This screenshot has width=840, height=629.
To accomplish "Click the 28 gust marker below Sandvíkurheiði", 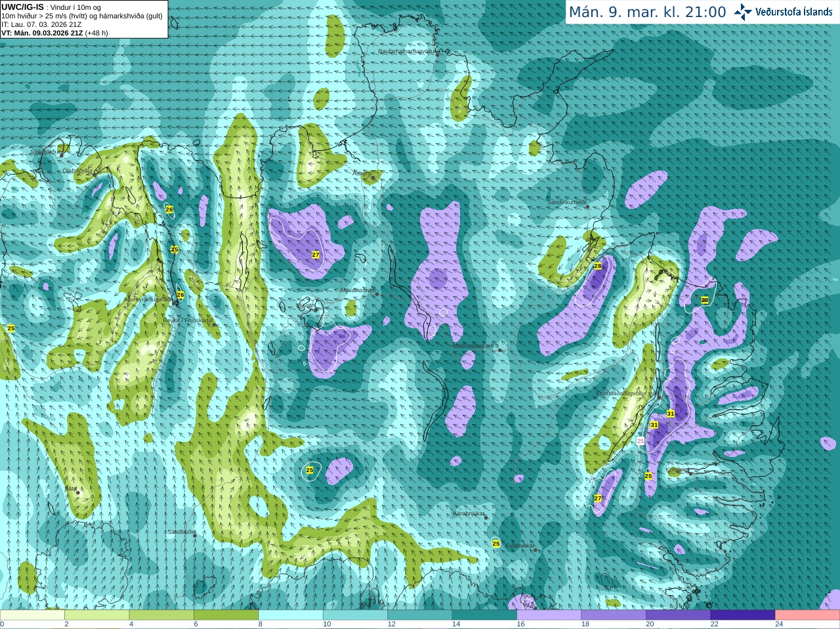I will tap(598, 266).
